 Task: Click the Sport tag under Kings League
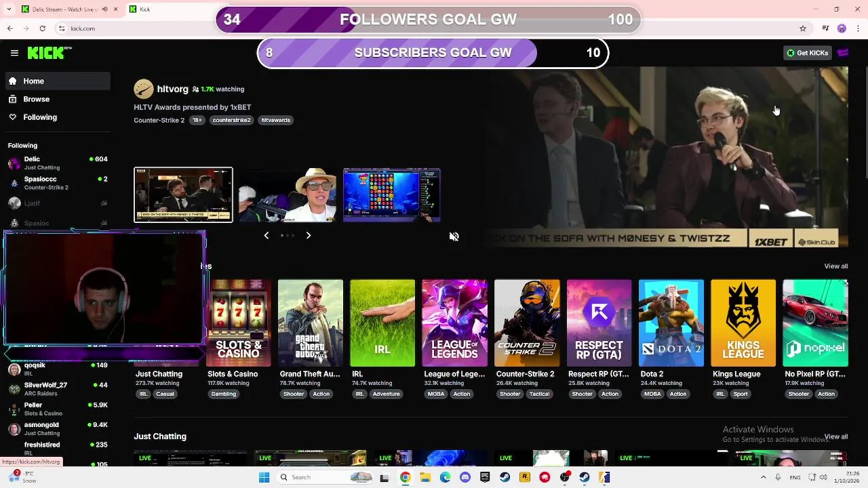(x=741, y=394)
